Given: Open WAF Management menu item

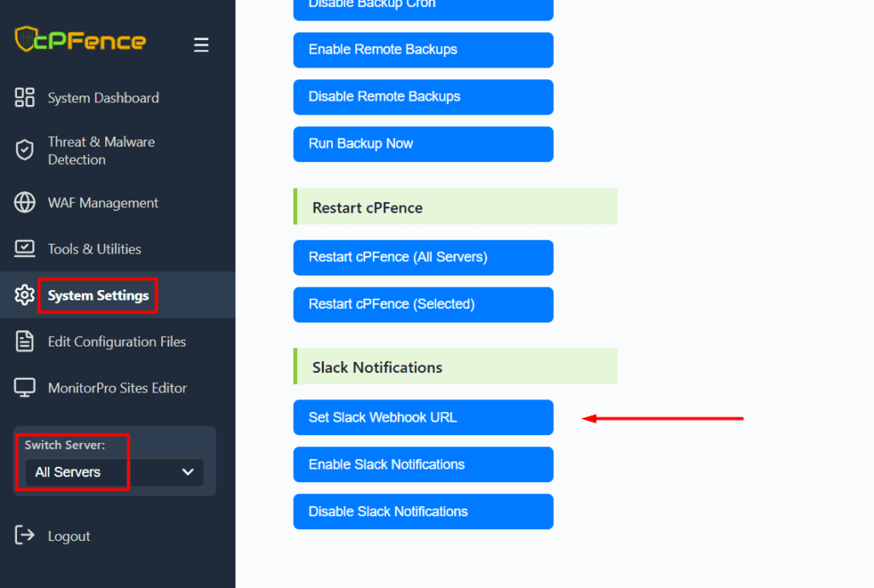Looking at the screenshot, I should pos(103,203).
